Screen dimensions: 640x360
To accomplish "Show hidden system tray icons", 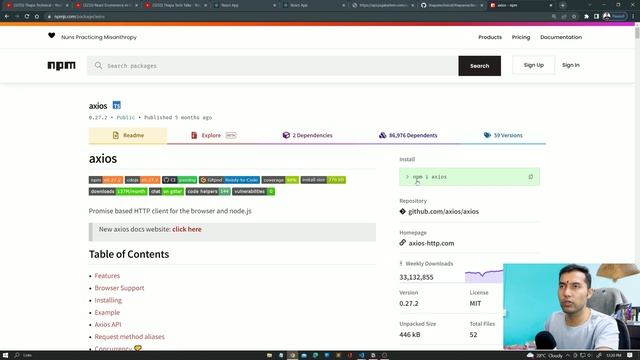I will pyautogui.click(x=568, y=356).
